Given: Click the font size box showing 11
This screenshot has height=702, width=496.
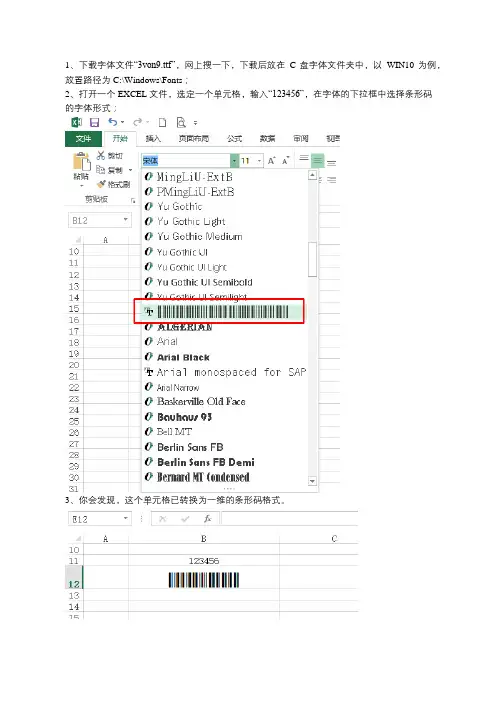Looking at the screenshot, I should pos(248,160).
